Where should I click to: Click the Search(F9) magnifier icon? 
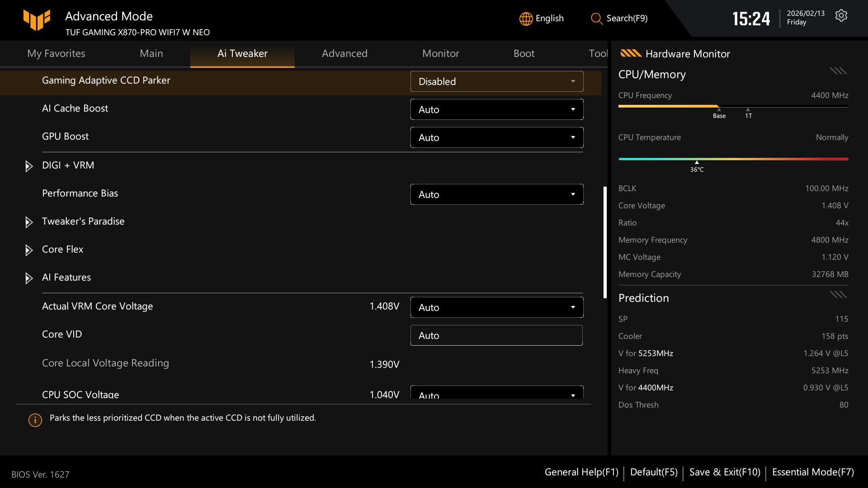596,19
